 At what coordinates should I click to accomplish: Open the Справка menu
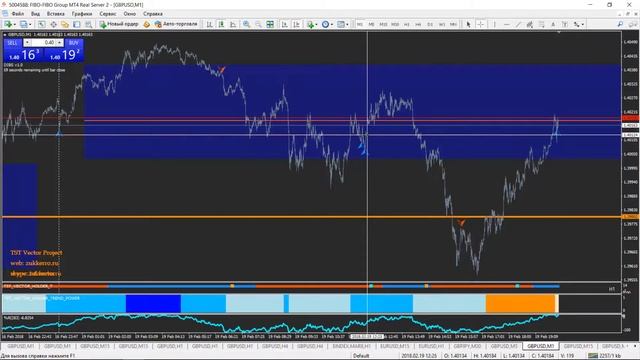pyautogui.click(x=153, y=14)
